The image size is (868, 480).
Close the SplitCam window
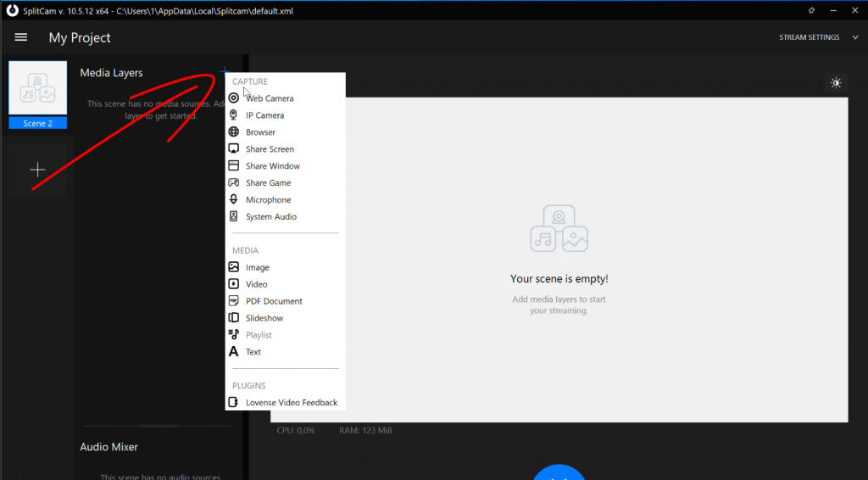coord(854,10)
